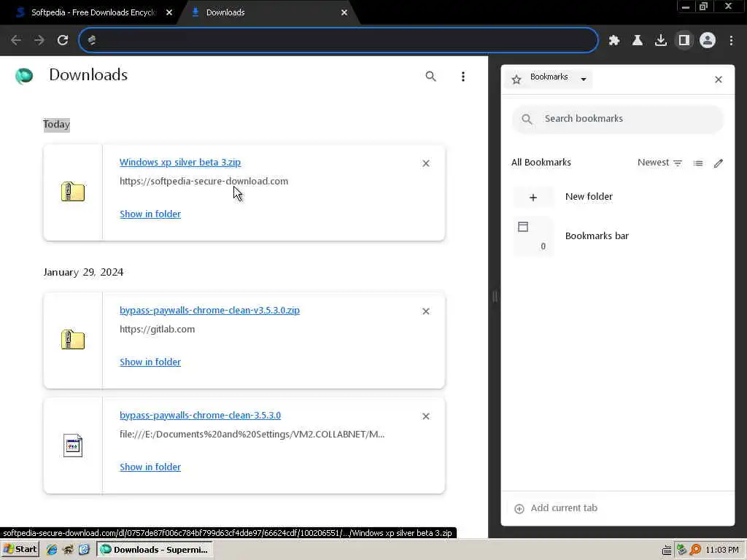Click the Downloads - Supermium taskbar button

pyautogui.click(x=155, y=550)
